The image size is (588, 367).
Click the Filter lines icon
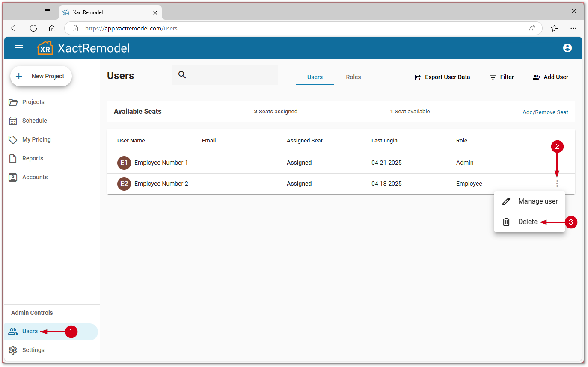pyautogui.click(x=493, y=77)
